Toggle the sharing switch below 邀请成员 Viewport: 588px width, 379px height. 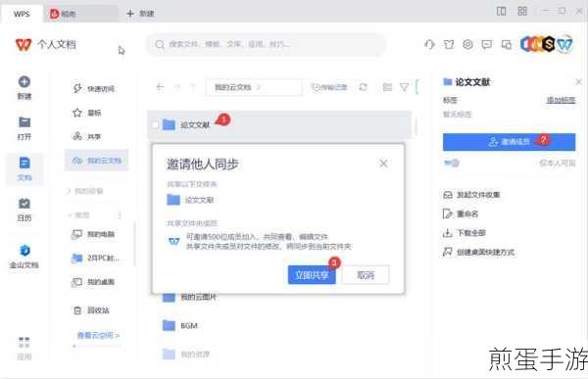click(x=452, y=164)
